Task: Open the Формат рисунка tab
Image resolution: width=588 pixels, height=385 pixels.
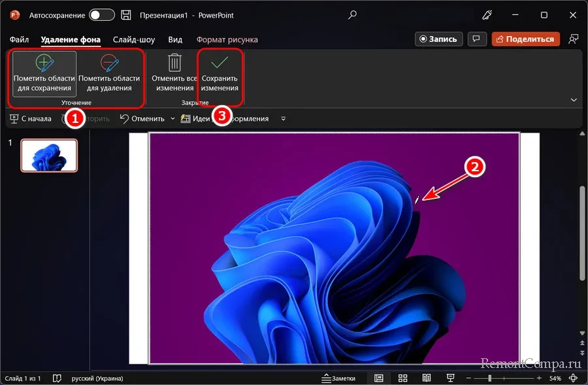Action: tap(227, 39)
